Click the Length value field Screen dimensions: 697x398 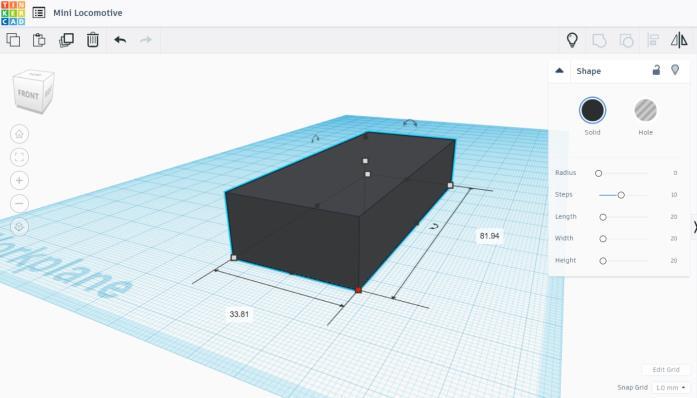coord(674,217)
